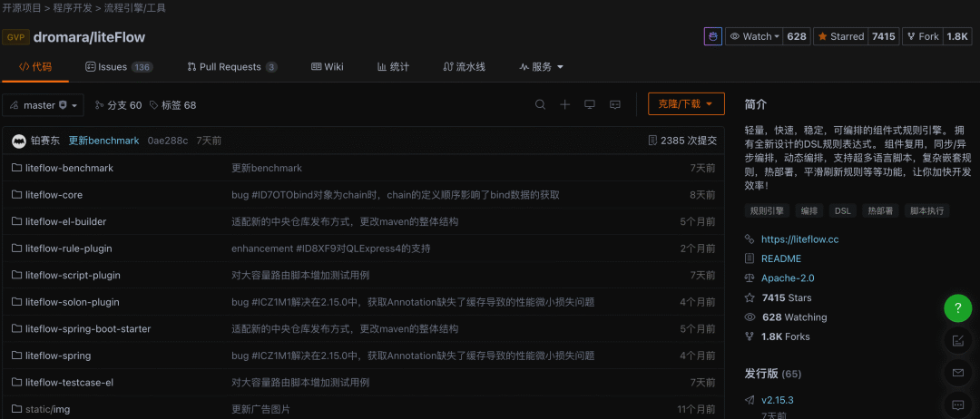The width and height of the screenshot is (980, 419).
Task: Open the master branch dropdown
Action: tap(44, 105)
